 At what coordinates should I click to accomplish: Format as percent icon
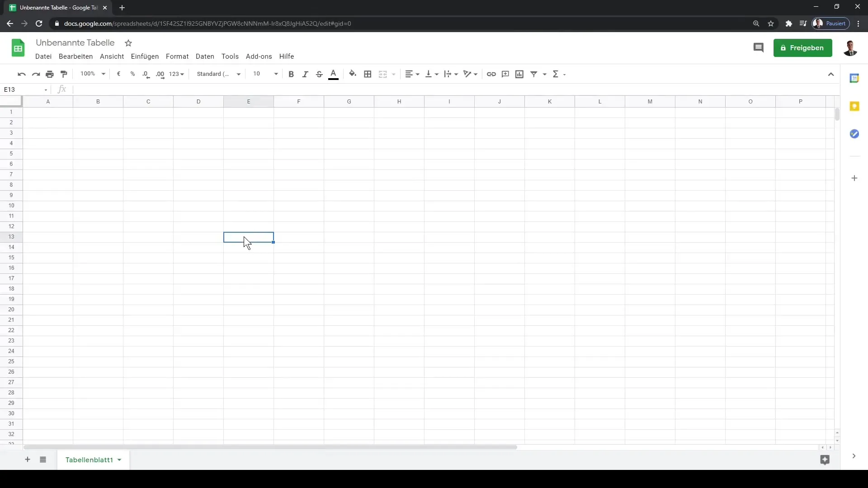132,74
